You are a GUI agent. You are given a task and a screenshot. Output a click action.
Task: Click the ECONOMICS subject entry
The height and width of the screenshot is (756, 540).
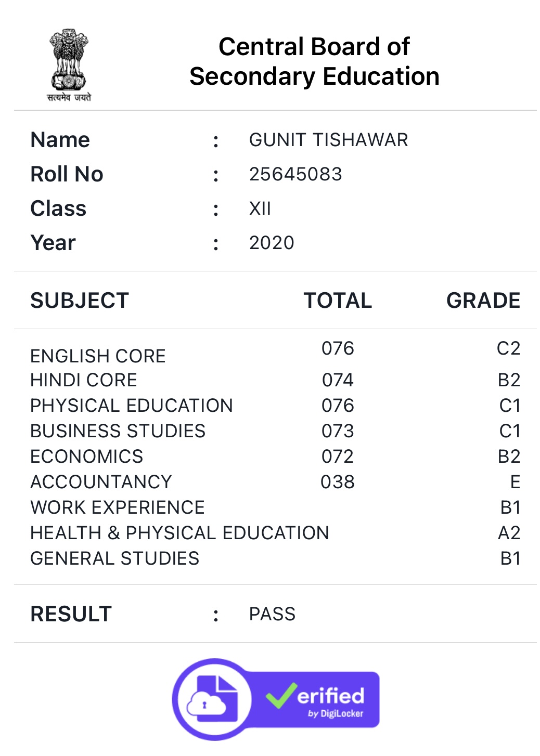pos(87,457)
